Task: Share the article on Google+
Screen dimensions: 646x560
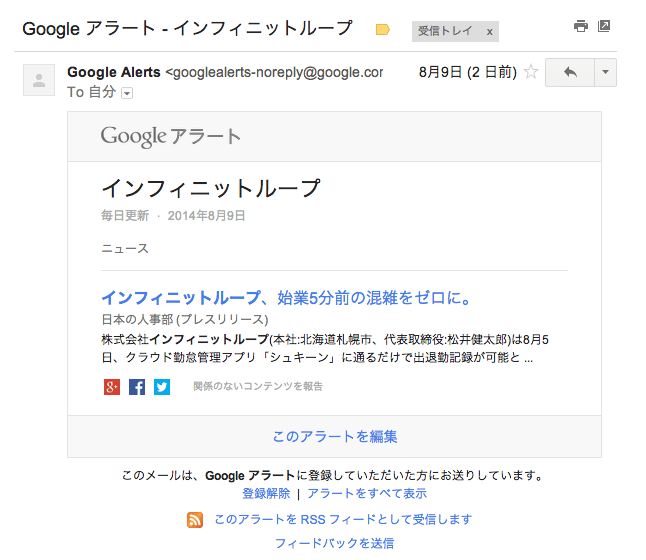Action: 112,387
